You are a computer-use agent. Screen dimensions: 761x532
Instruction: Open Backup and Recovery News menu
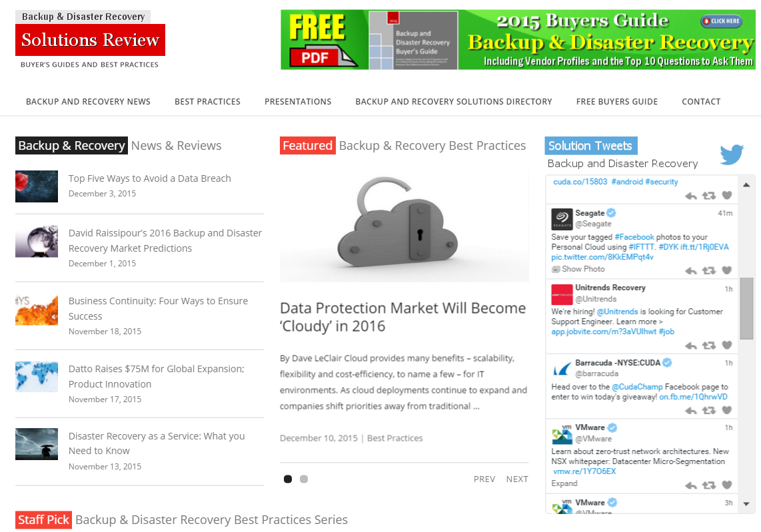88,102
